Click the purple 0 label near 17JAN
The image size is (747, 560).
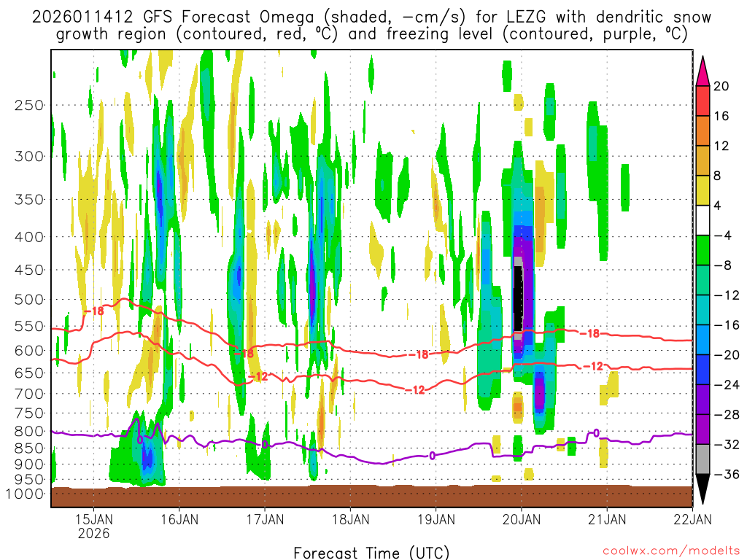(x=266, y=444)
